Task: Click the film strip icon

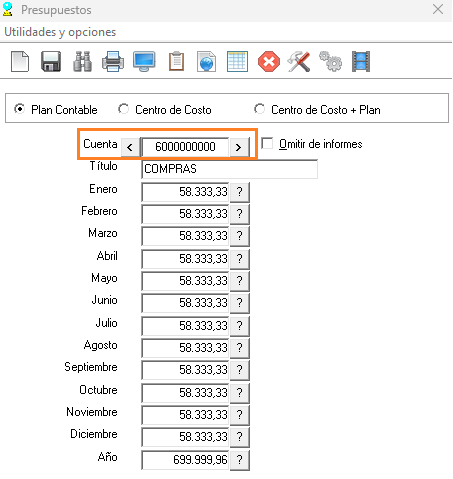Action: point(361,61)
